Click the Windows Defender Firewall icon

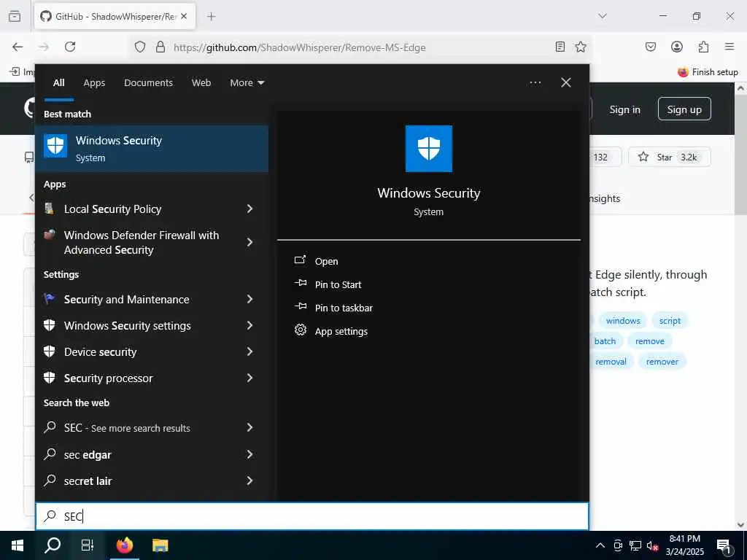coord(49,235)
